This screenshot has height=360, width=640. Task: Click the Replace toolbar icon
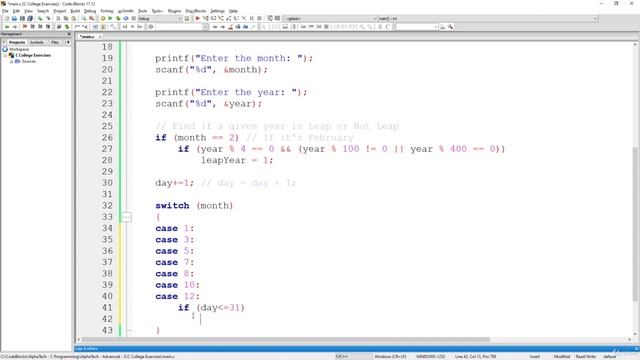[x=92, y=18]
